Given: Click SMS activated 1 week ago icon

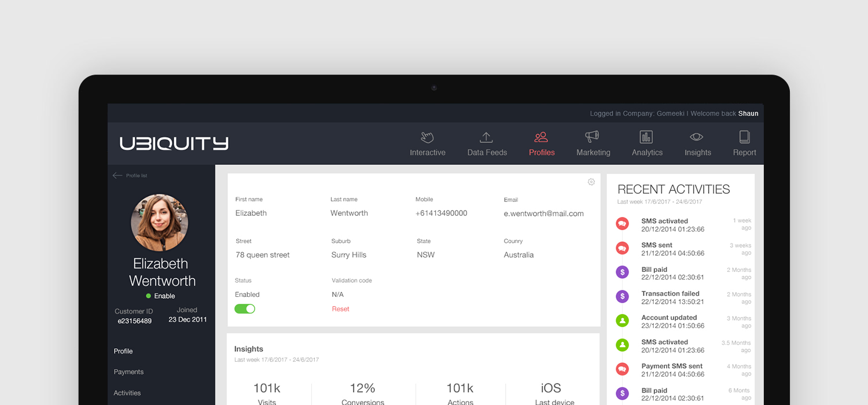Looking at the screenshot, I should (623, 223).
